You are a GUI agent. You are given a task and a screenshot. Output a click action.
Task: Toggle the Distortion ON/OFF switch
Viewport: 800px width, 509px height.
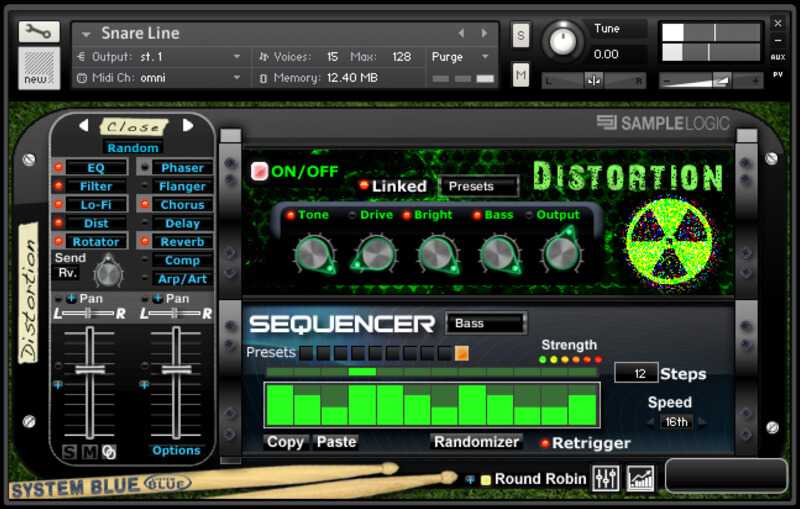click(259, 171)
